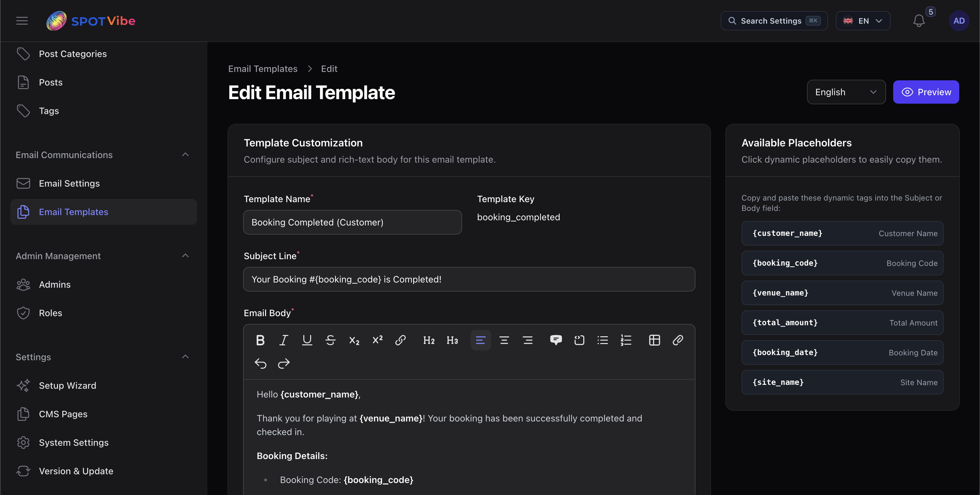Viewport: 980px width, 495px height.
Task: Open the AD user avatar menu
Action: 959,20
